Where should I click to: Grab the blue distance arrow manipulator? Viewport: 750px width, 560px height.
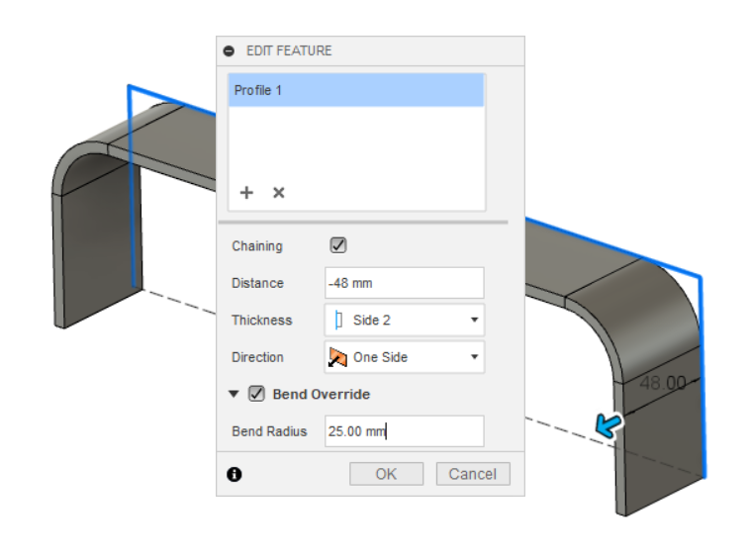point(608,424)
